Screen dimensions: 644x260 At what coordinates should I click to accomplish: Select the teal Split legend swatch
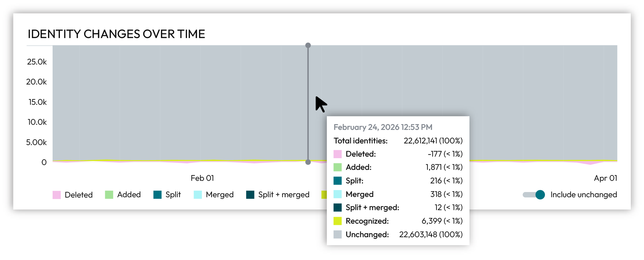pos(157,195)
